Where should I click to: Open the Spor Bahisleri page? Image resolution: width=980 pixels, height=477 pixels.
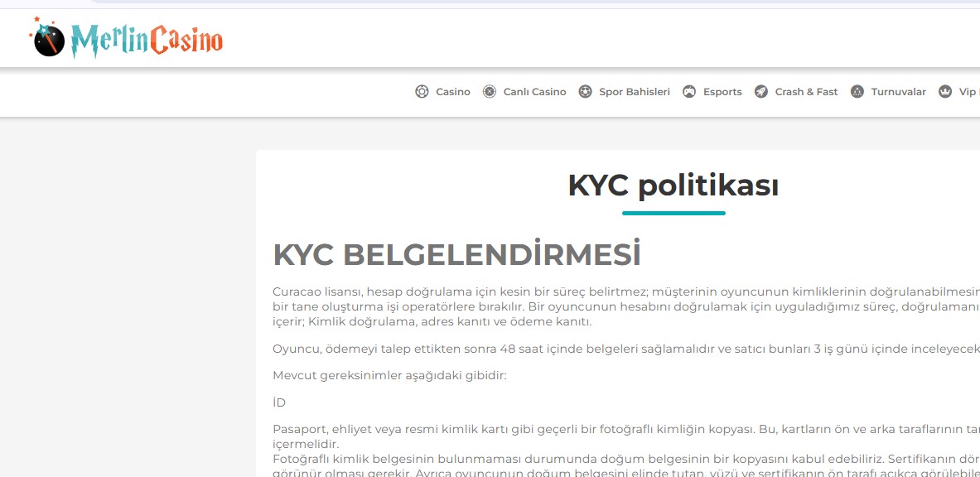[x=635, y=92]
